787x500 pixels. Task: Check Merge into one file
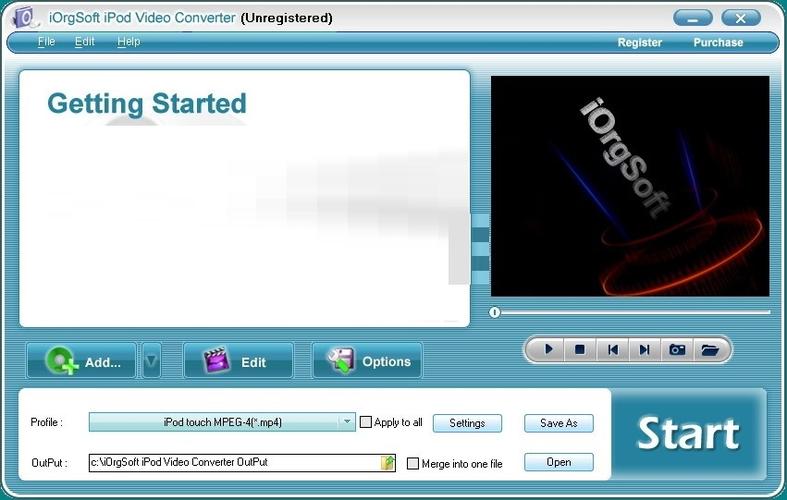[413, 463]
